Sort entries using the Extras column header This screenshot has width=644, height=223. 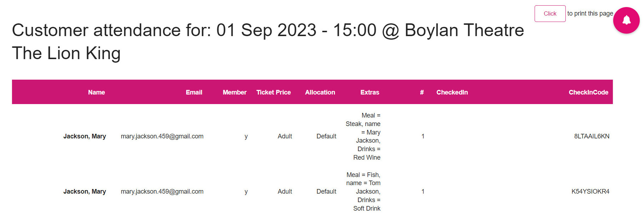pyautogui.click(x=369, y=92)
